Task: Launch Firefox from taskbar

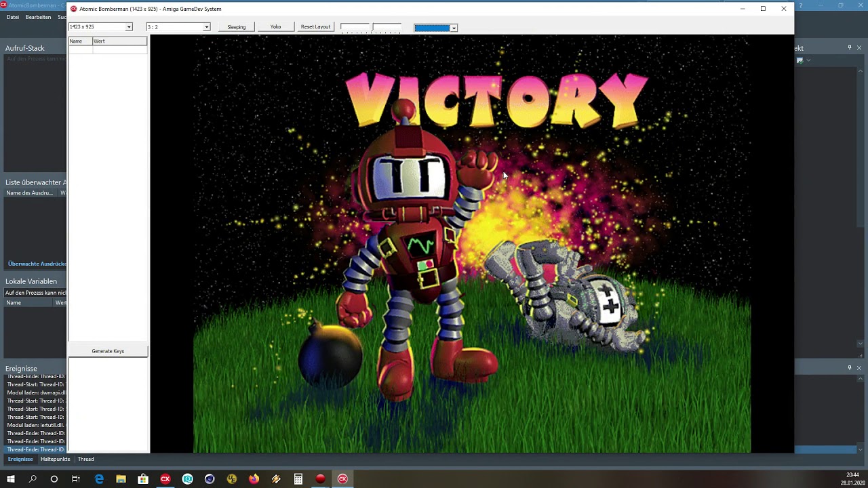Action: point(254,479)
